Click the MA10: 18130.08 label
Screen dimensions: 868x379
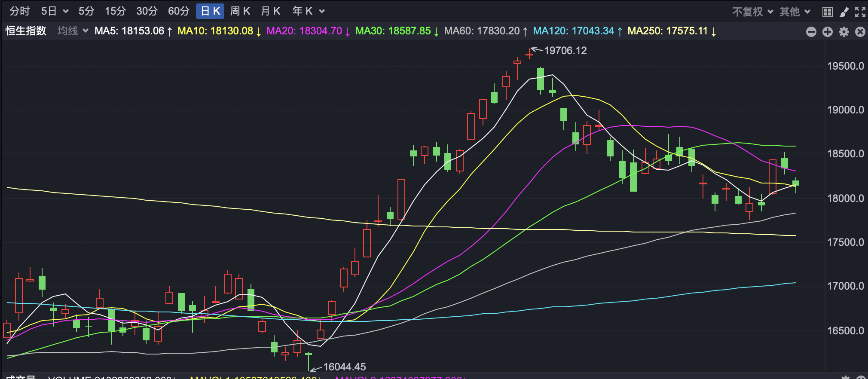(219, 31)
